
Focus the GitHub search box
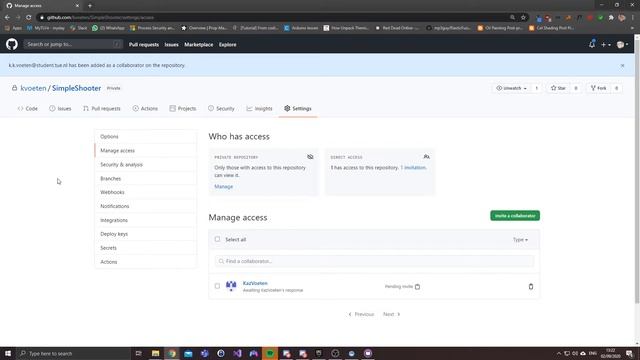[73, 44]
